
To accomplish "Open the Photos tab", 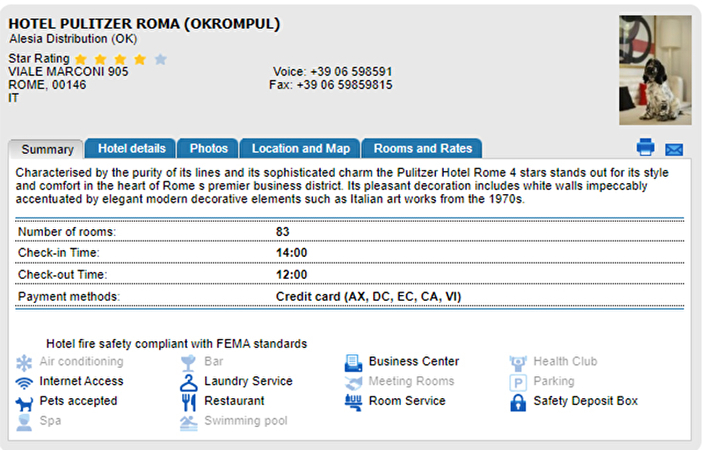I will [208, 148].
